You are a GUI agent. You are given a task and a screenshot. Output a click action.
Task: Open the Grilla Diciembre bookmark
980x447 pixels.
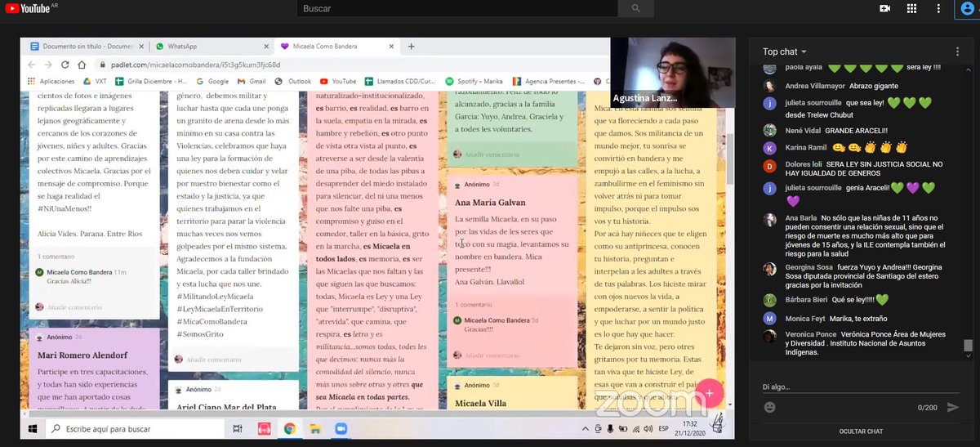point(150,81)
